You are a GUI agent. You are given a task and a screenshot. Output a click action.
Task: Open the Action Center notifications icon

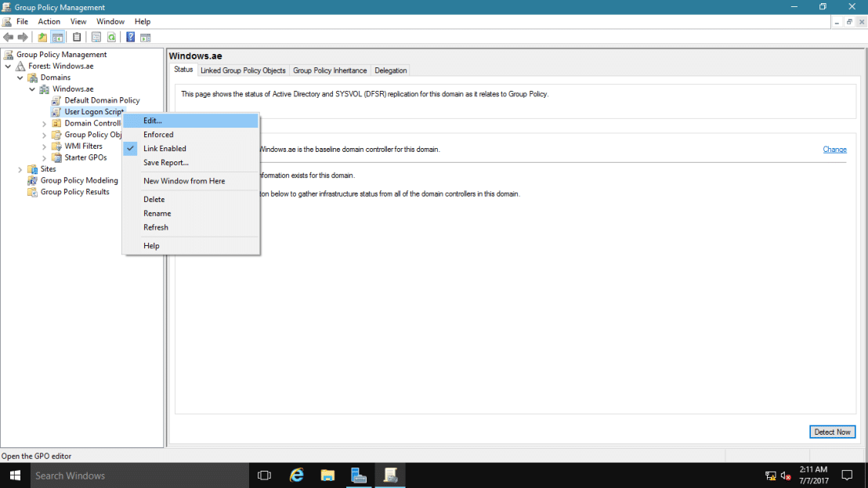tap(847, 475)
